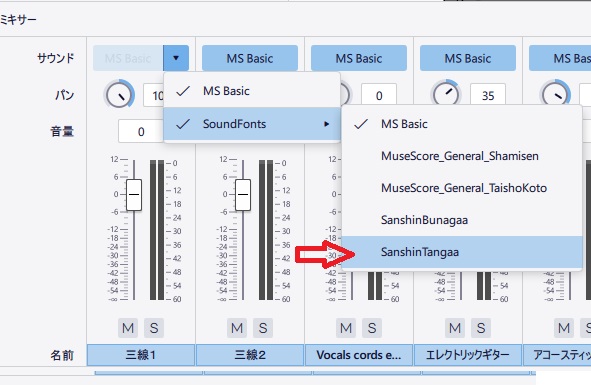This screenshot has height=385, width=591.
Task: Choose MS Basic in SoundFonts submenu
Action: [462, 124]
